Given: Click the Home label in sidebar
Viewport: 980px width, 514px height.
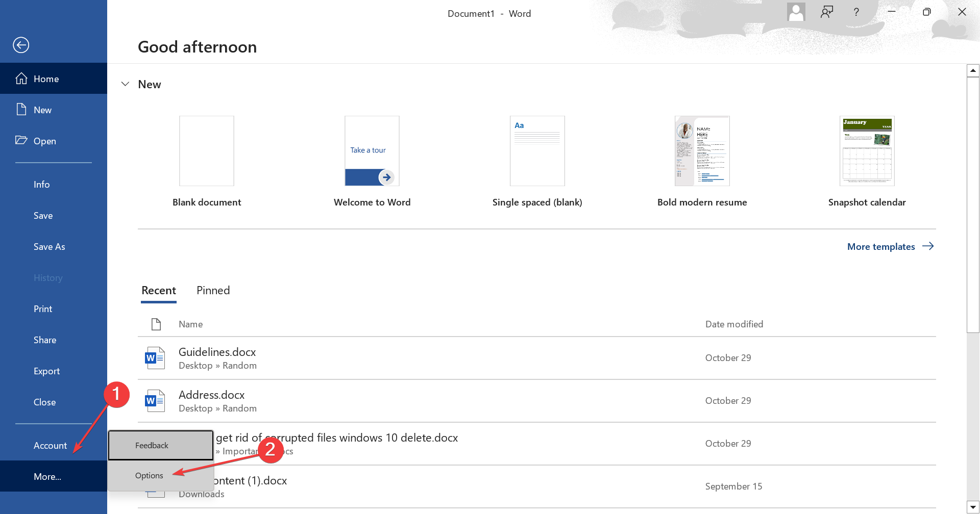Looking at the screenshot, I should (x=46, y=79).
